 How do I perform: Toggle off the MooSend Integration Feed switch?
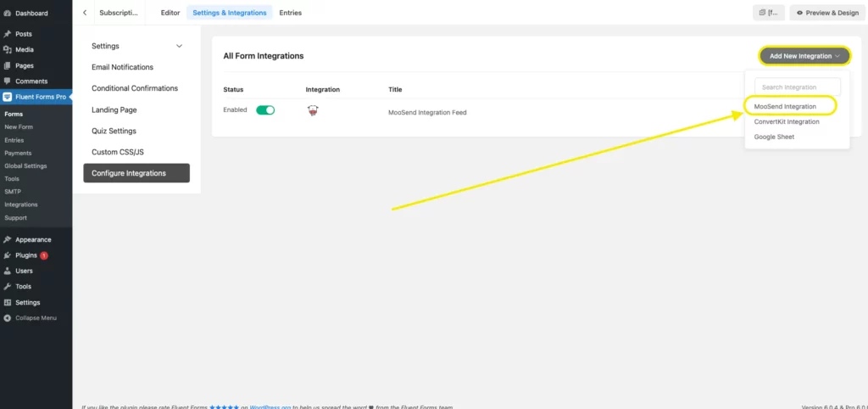pos(265,110)
